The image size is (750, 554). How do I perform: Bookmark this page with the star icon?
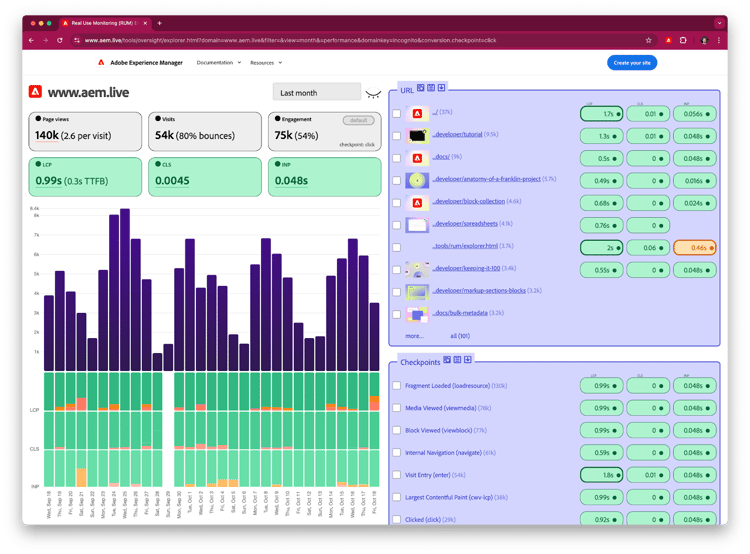tap(649, 41)
